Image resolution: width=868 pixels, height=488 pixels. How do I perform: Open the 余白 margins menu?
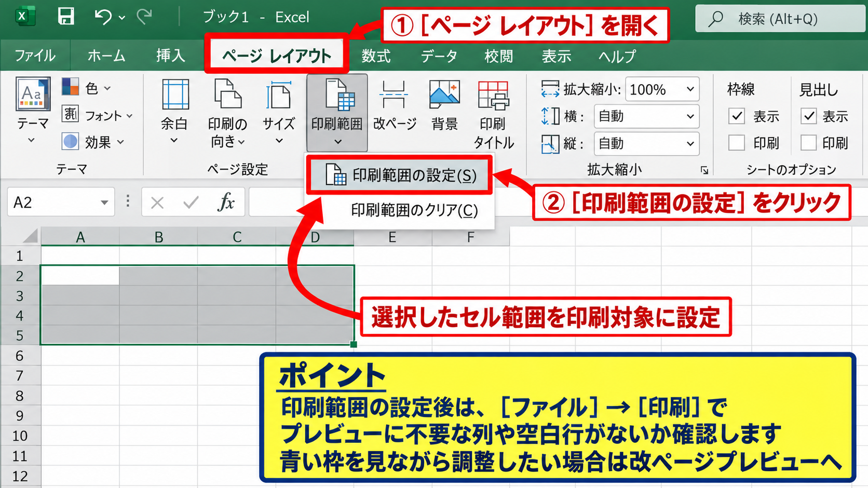tap(174, 112)
